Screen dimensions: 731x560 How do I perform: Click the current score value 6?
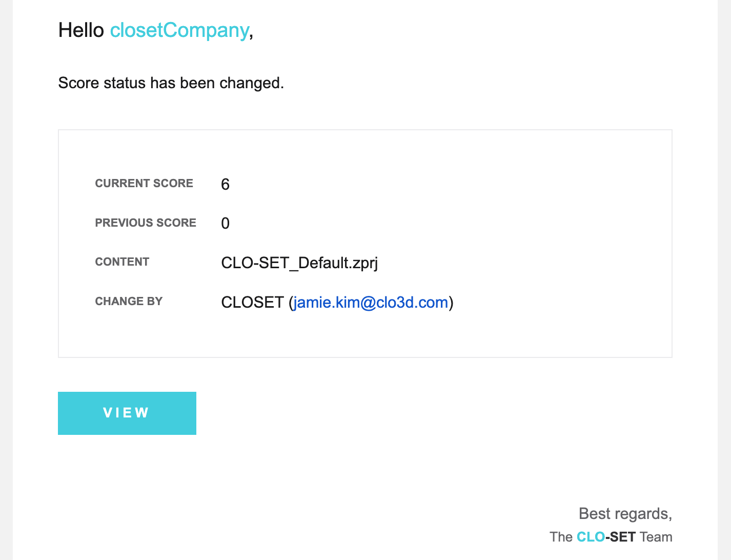pos(225,184)
